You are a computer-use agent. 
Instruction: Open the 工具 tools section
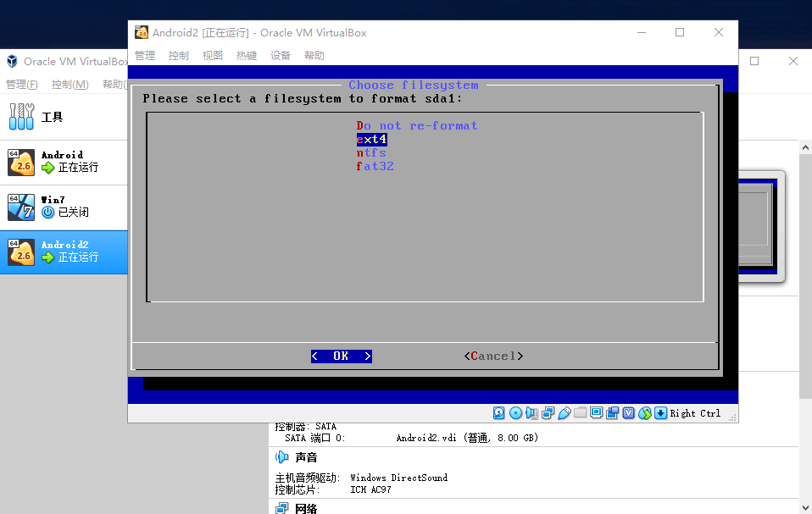coord(51,117)
